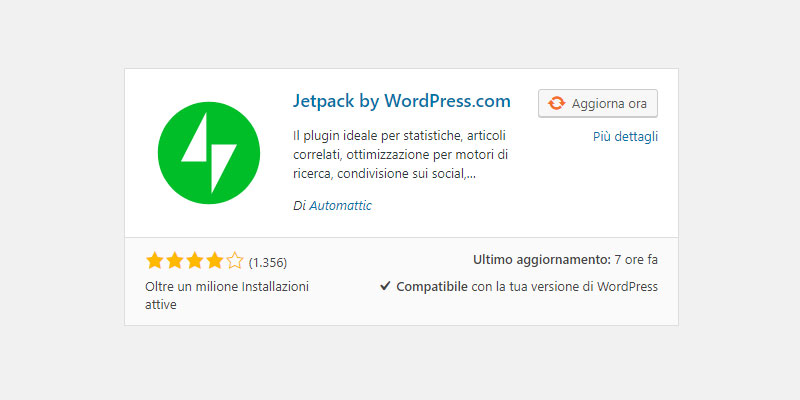Click the orange refresh arrows icon

click(x=557, y=104)
